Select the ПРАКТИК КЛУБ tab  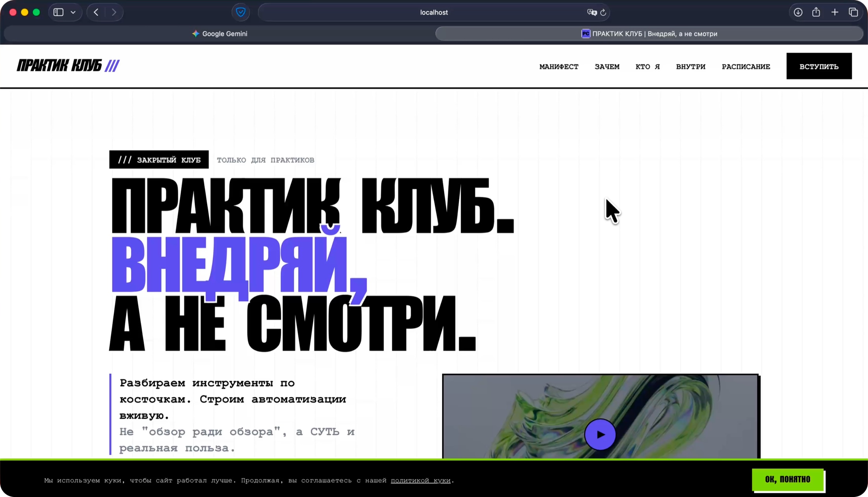[x=649, y=34]
